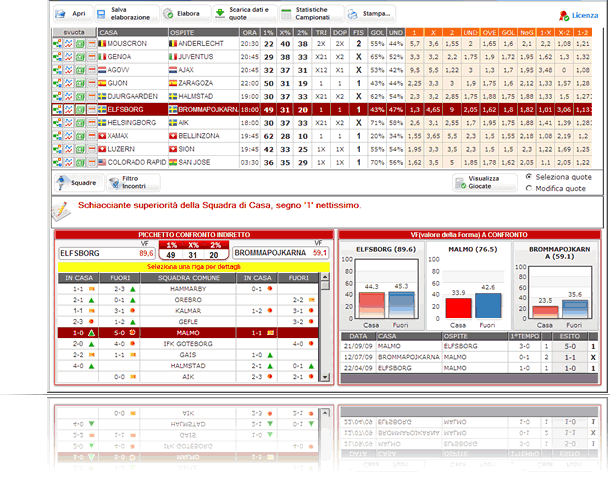Click the orange remove-row icon in COLORADO RAPID row
Image resolution: width=610 pixels, height=491 pixels.
point(91,163)
